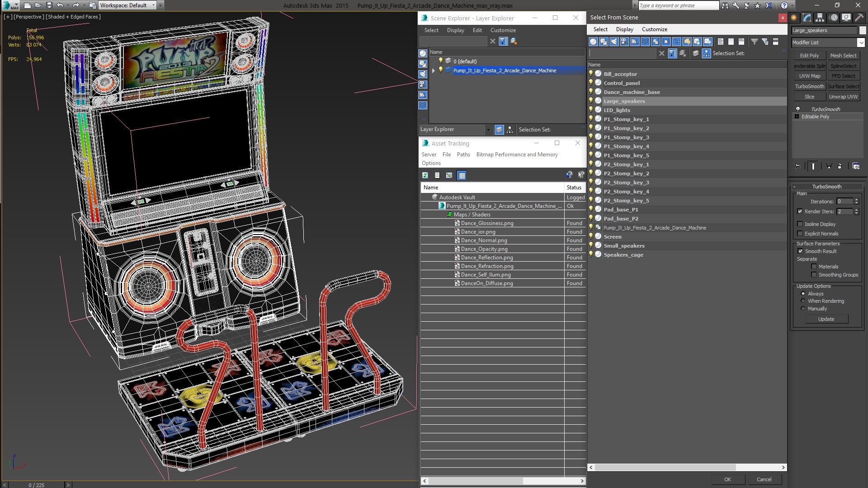Viewport: 868px width, 488px height.
Task: Enable Separate by Smoothing Groups checkbox
Action: [x=814, y=275]
